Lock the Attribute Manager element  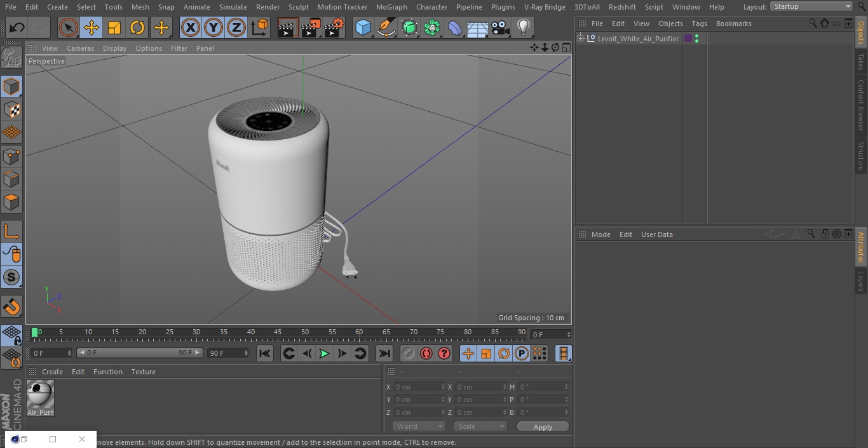[x=825, y=234]
